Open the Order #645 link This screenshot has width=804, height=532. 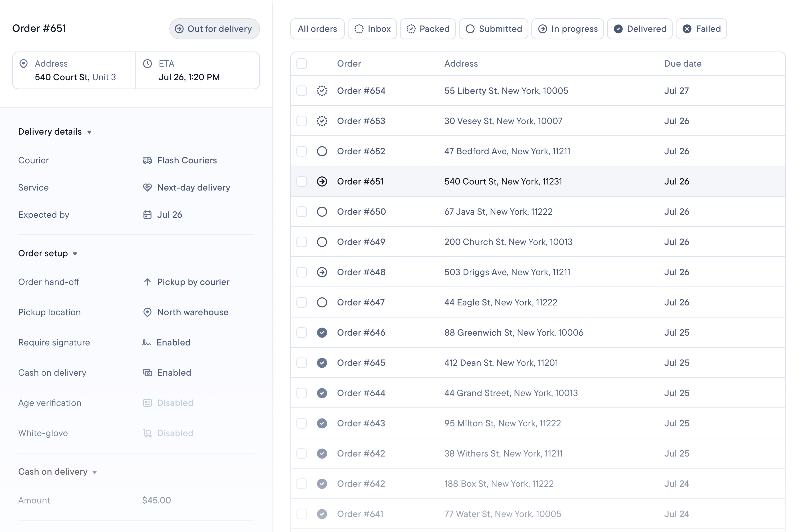(361, 363)
